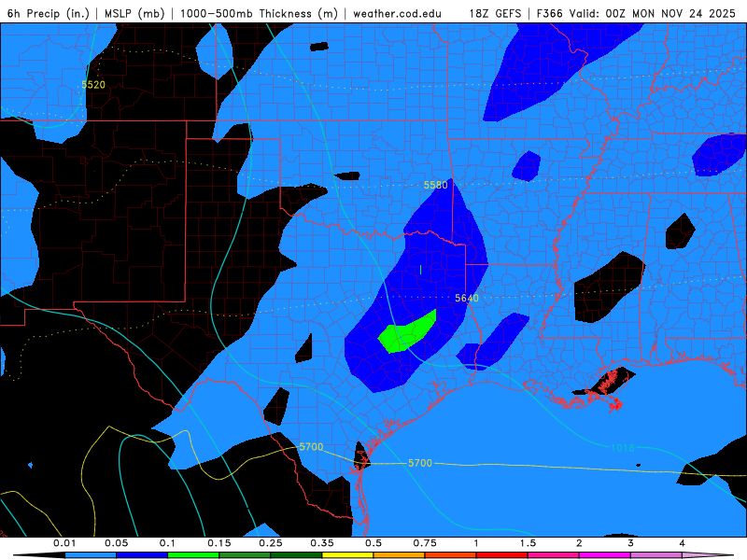
Task: Click the "18Z GEFS" model run label
Action: tap(495, 13)
